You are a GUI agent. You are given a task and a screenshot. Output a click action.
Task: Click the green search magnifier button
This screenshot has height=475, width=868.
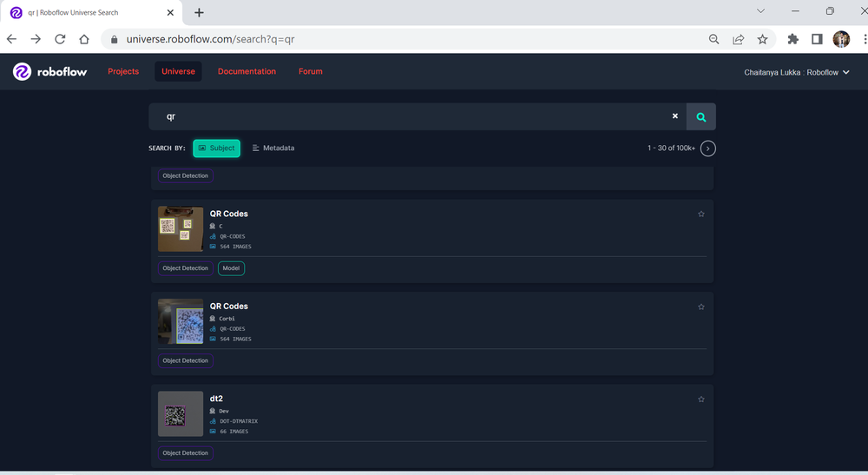700,116
